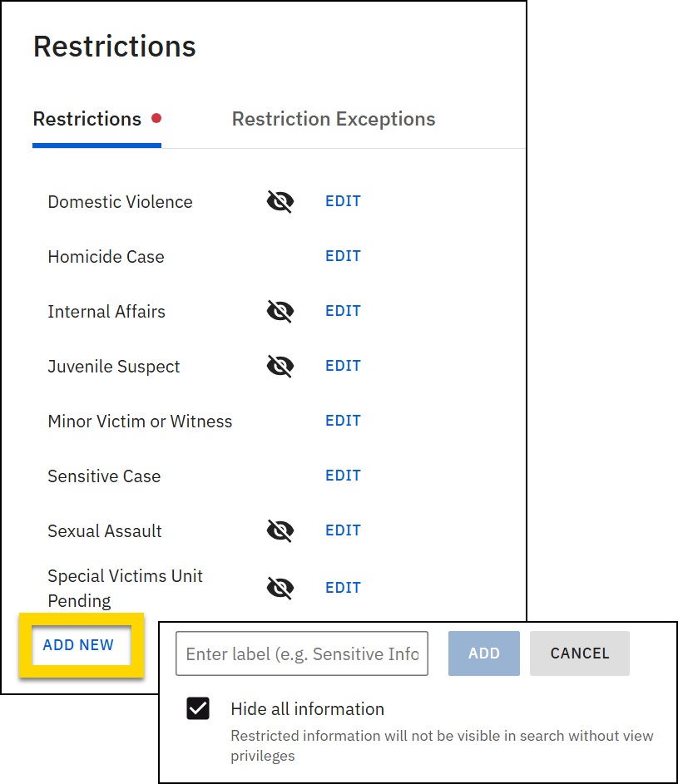Image resolution: width=678 pixels, height=784 pixels.
Task: Select the Restrictions tab
Action: 87,120
